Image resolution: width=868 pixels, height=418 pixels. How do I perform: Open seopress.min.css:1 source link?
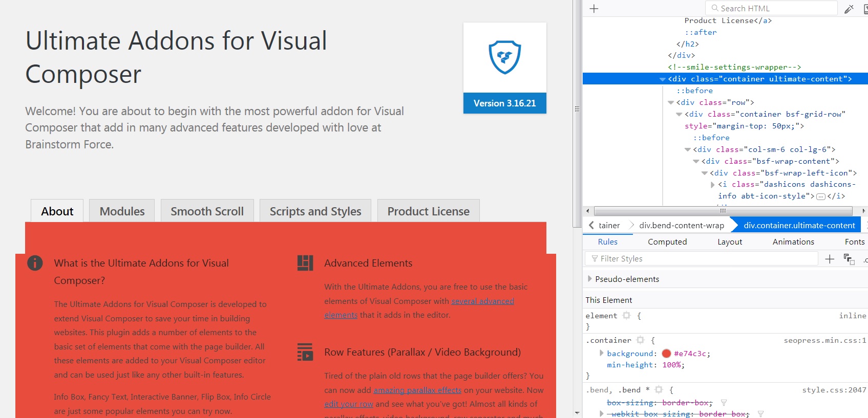825,340
